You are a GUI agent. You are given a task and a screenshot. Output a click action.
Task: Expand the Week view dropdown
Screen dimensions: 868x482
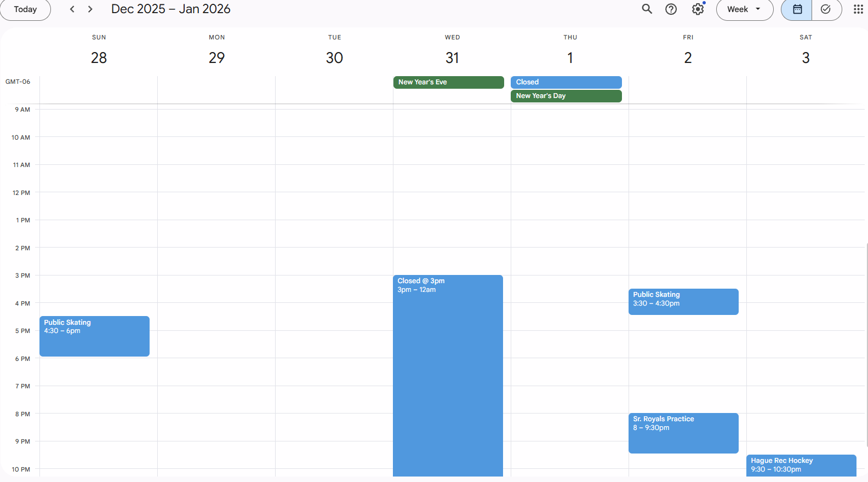point(744,9)
